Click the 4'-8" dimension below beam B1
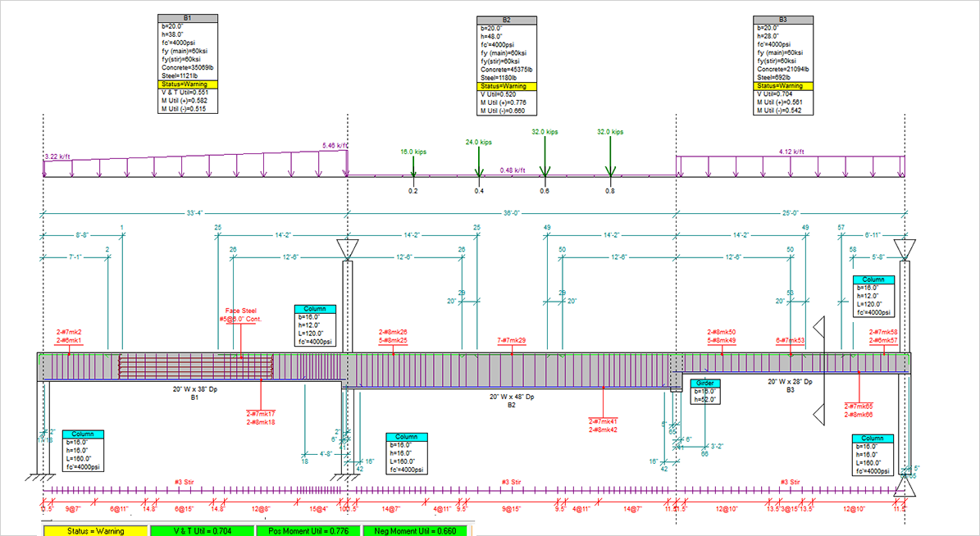The height and width of the screenshot is (536, 980). 325,454
